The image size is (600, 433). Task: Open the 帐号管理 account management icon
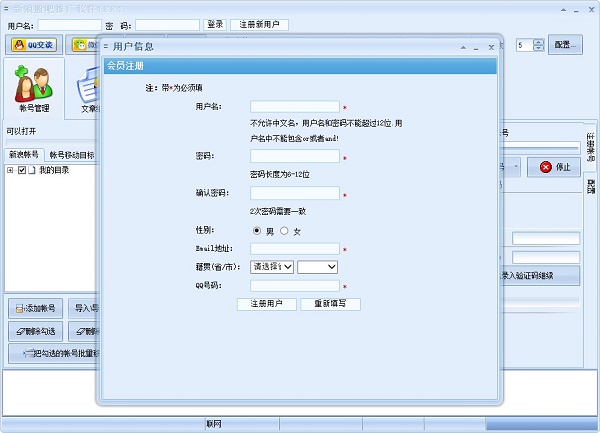(x=35, y=88)
